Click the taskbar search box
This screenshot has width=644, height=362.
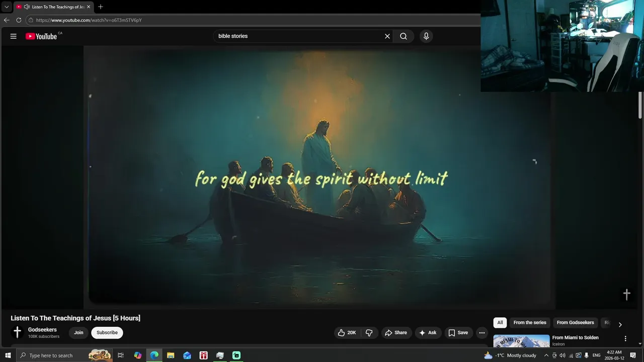point(65,355)
